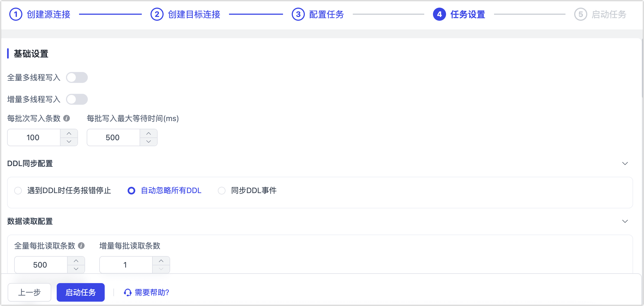
Task: Enable the 增量多线程写入 toggle
Action: (77, 99)
